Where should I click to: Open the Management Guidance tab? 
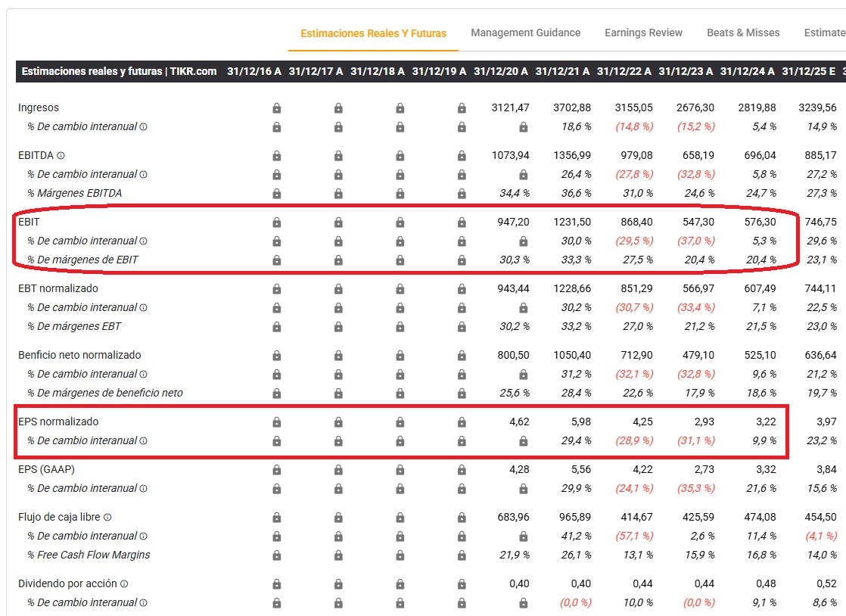click(x=525, y=33)
